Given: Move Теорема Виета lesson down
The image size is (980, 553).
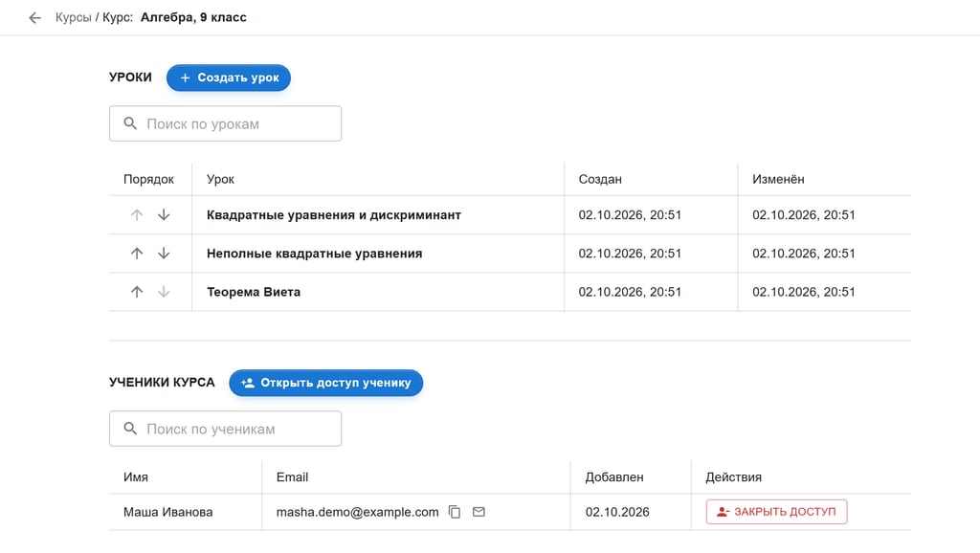Looking at the screenshot, I should (x=164, y=292).
